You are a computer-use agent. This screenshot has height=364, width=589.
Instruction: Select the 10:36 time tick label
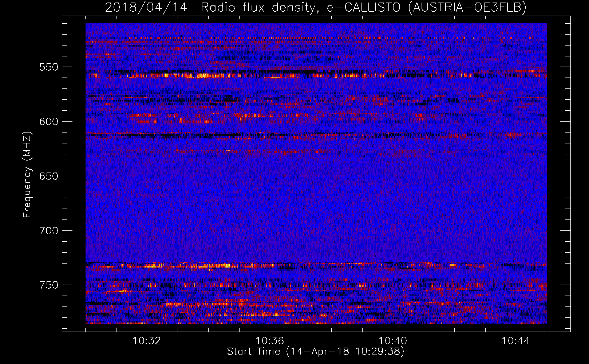270,341
